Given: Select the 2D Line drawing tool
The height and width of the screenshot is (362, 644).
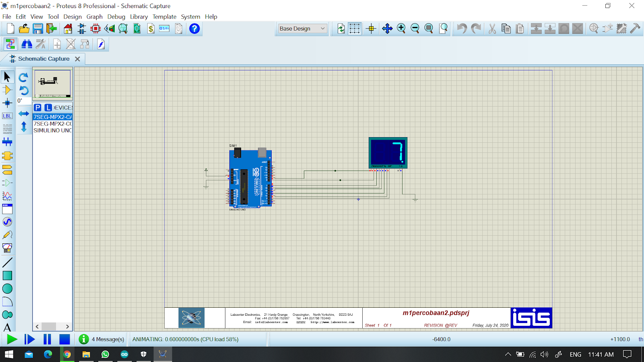Looking at the screenshot, I should [x=7, y=262].
